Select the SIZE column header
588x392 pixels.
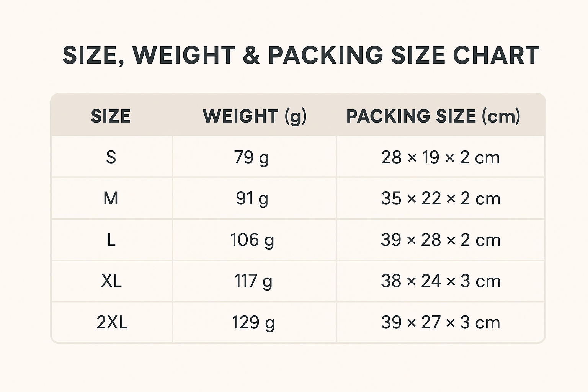[x=111, y=116]
